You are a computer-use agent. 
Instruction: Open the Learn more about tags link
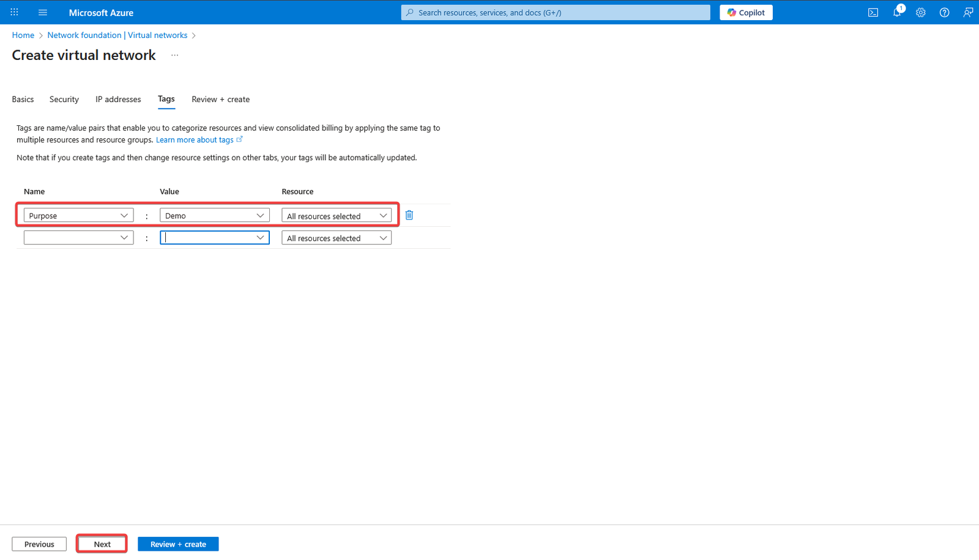(195, 140)
